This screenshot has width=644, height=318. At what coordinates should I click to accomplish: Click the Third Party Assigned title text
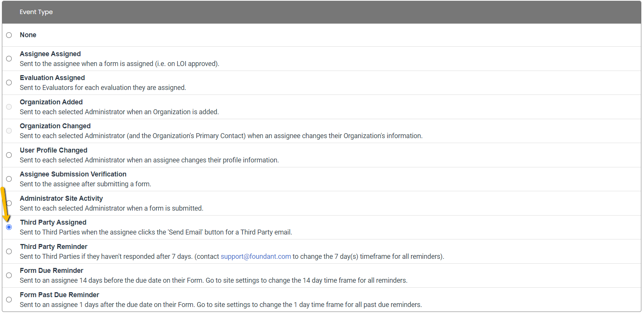point(53,222)
